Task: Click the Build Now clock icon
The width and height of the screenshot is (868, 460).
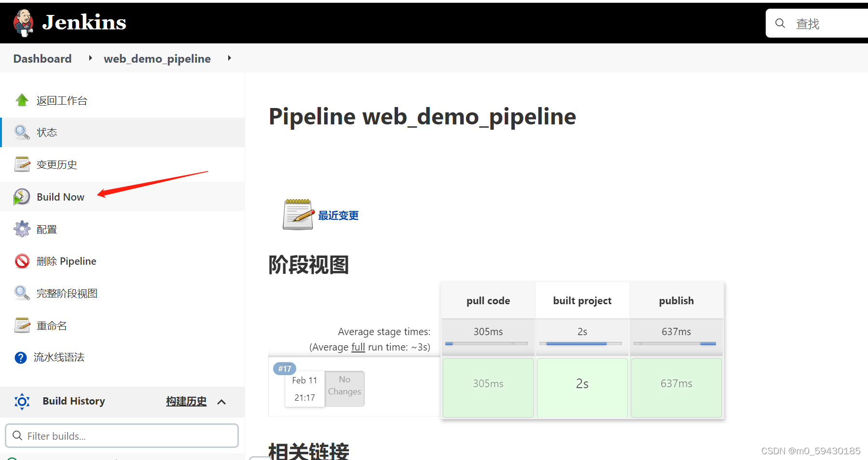Action: click(x=22, y=197)
